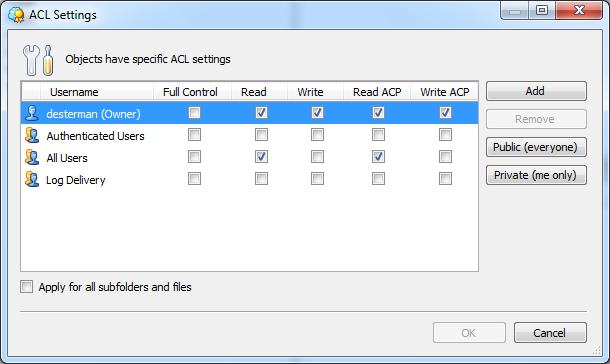Click the wrench and screwdriver settings icon
This screenshot has width=610, height=364.
pos(38,60)
